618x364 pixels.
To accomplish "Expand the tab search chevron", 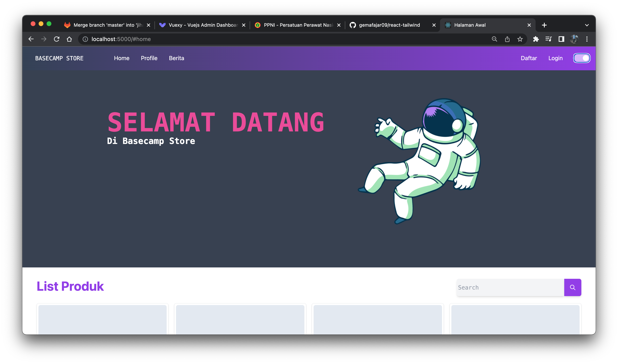I will click(x=587, y=25).
